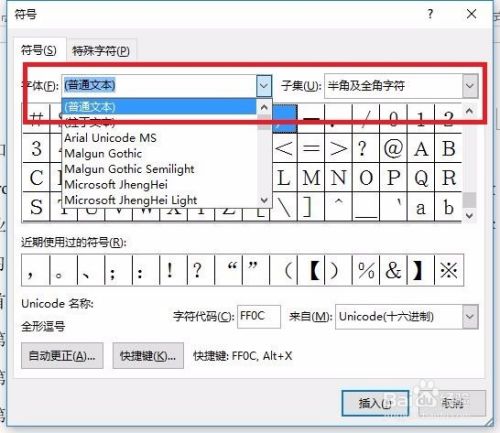Click the font list scroll-up arrow
The image size is (500, 433).
264,107
